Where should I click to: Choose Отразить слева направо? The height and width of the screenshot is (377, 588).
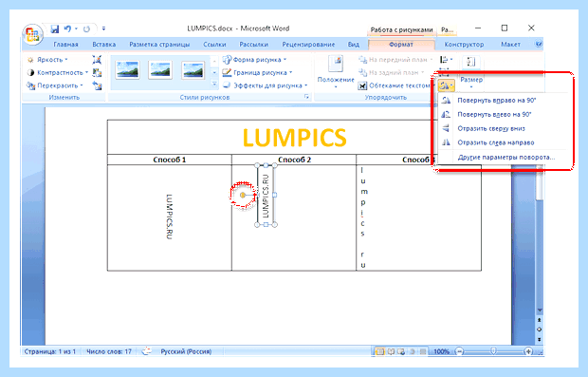tap(503, 142)
